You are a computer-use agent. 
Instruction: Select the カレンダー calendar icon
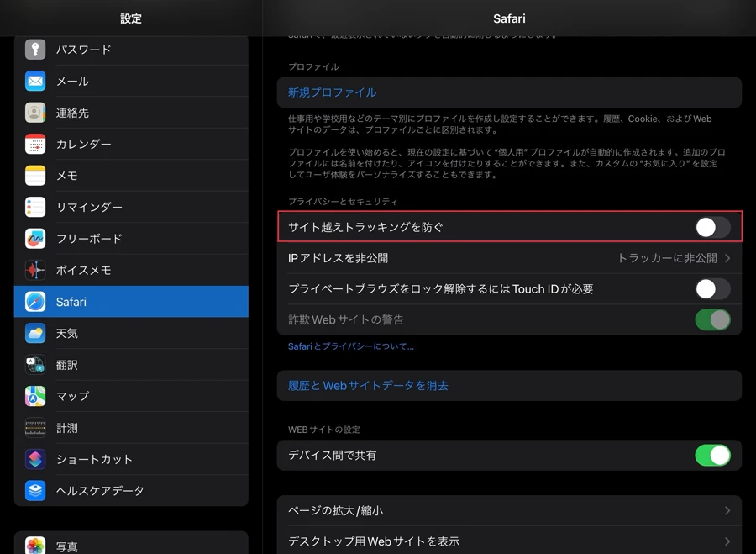coord(35,145)
